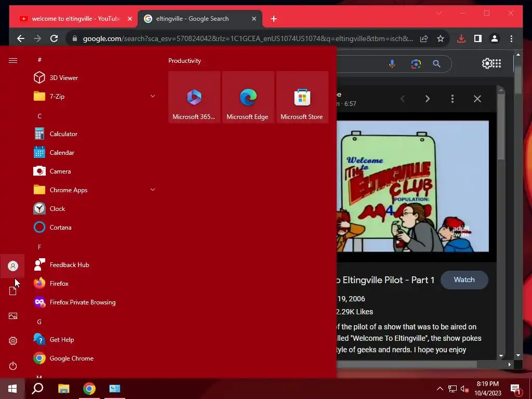This screenshot has width=532, height=399.
Task: Show hidden system tray icons
Action: pos(440,389)
